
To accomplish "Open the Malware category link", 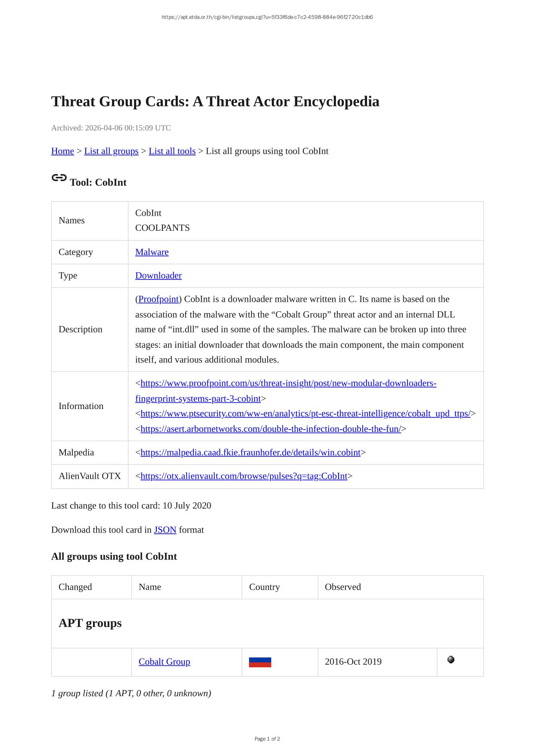I will point(152,252).
